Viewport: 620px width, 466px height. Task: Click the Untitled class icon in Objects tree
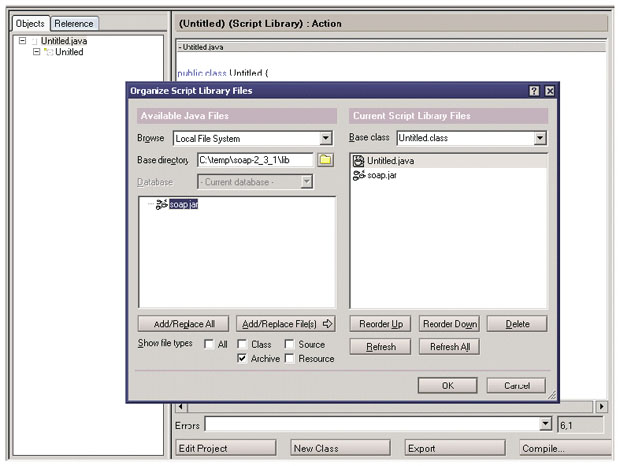click(x=48, y=52)
